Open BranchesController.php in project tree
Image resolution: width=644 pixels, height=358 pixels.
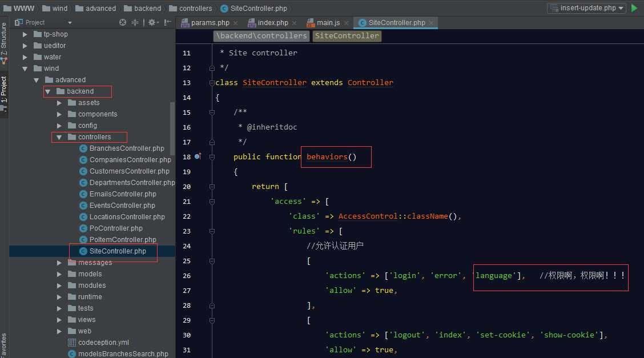click(x=122, y=148)
